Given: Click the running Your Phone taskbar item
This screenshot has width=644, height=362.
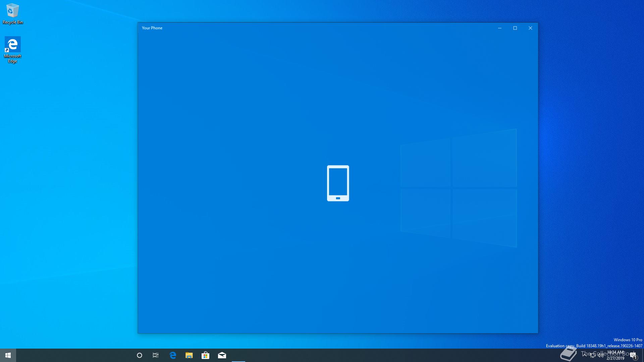Looking at the screenshot, I should (x=238, y=355).
